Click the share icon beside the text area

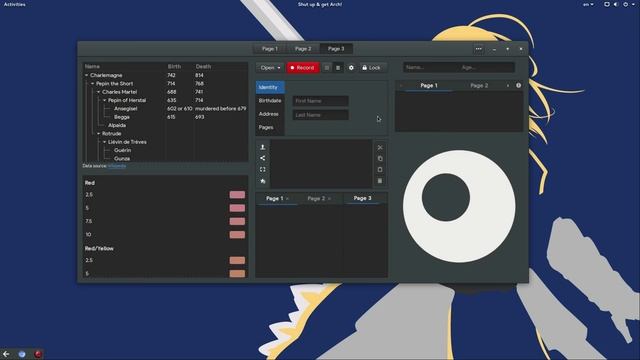[x=262, y=158]
